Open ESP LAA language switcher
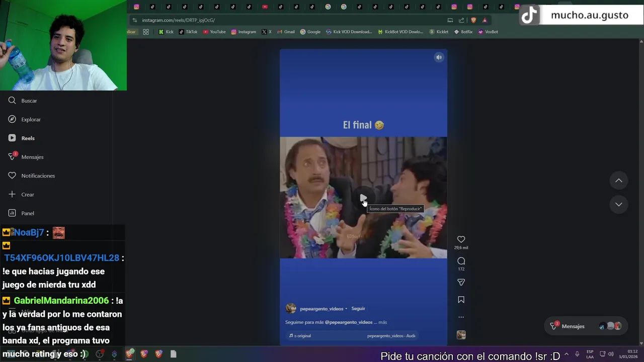This screenshot has height=362, width=644. click(590, 354)
